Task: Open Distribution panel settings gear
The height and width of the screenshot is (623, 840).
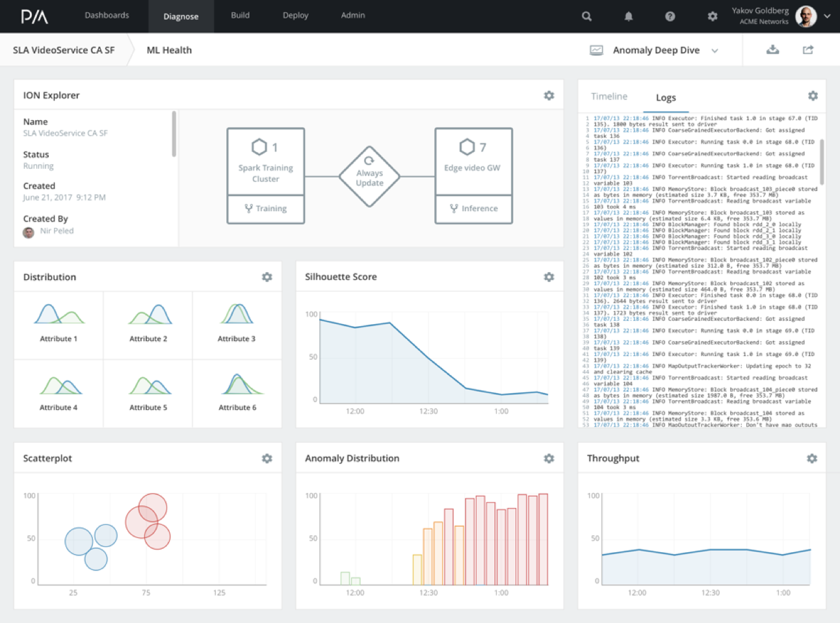Action: [267, 277]
